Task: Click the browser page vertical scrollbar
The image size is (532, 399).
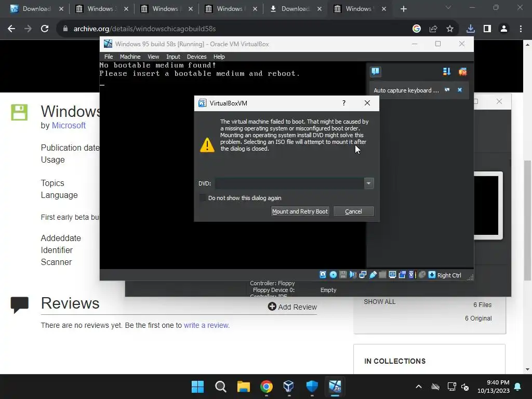Action: click(x=527, y=220)
